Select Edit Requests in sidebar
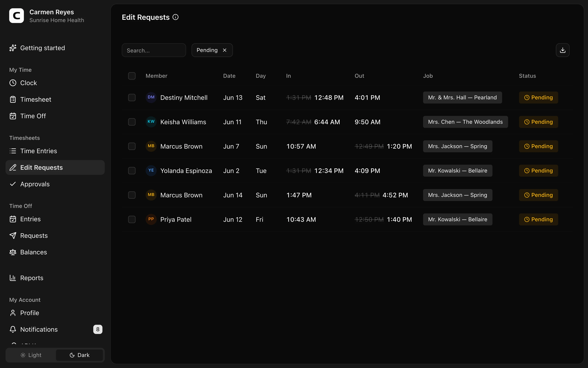This screenshot has width=588, height=368. tap(55, 167)
